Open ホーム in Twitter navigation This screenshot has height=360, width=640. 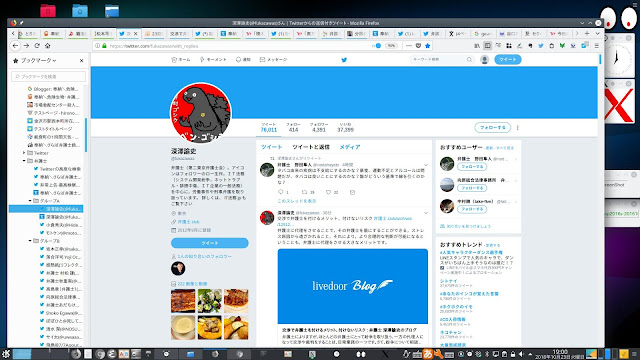point(181,60)
